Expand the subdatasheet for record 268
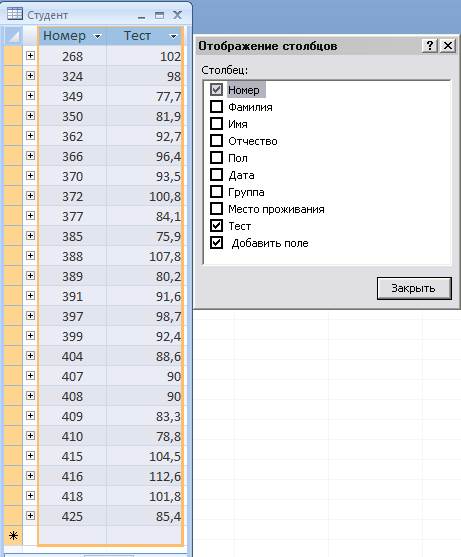 click(x=30, y=55)
